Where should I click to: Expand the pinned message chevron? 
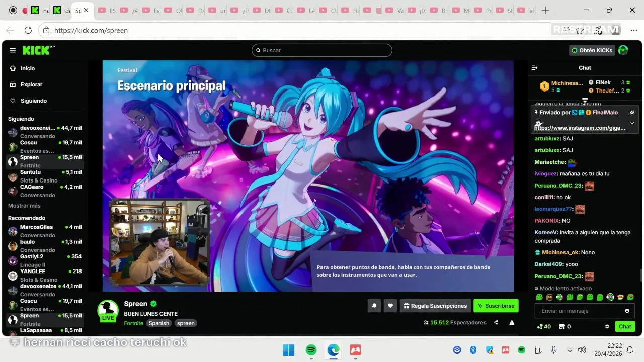pos(632,123)
